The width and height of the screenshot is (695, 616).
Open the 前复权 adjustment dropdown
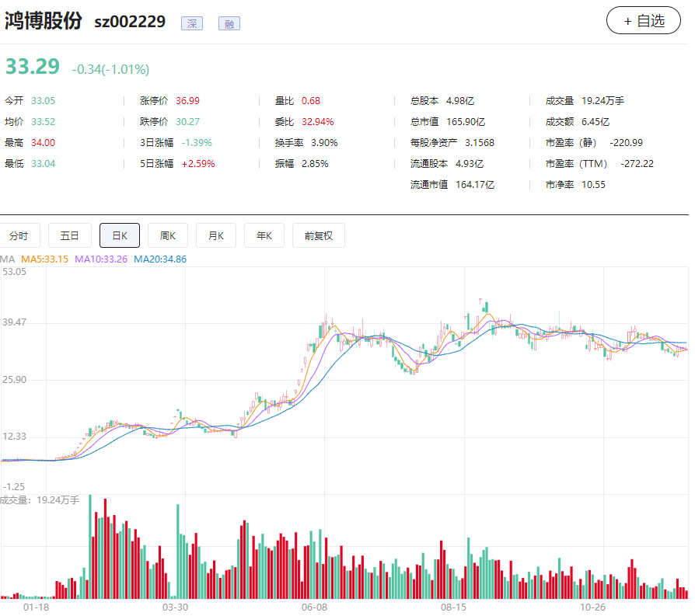[319, 235]
